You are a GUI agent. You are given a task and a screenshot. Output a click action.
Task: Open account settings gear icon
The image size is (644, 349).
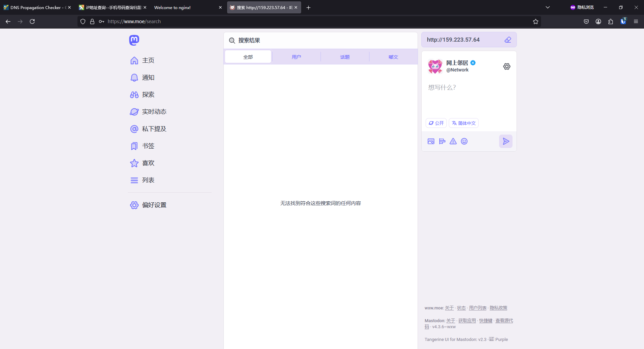[x=506, y=66]
